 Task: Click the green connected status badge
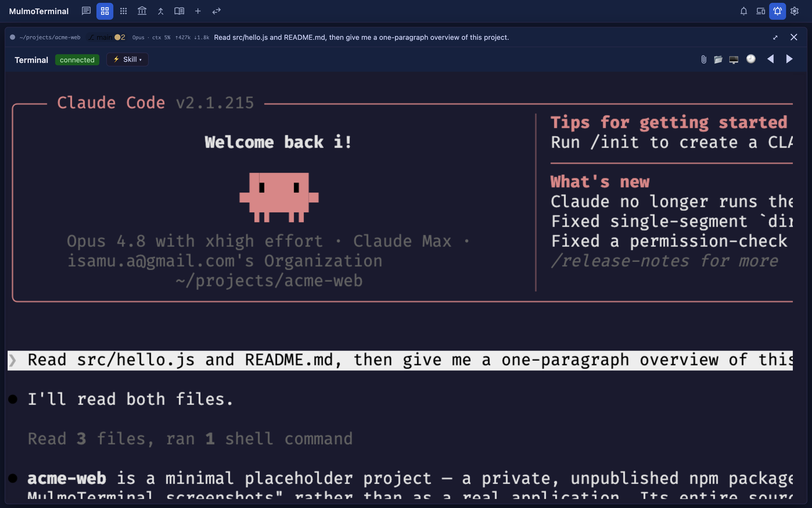click(77, 60)
